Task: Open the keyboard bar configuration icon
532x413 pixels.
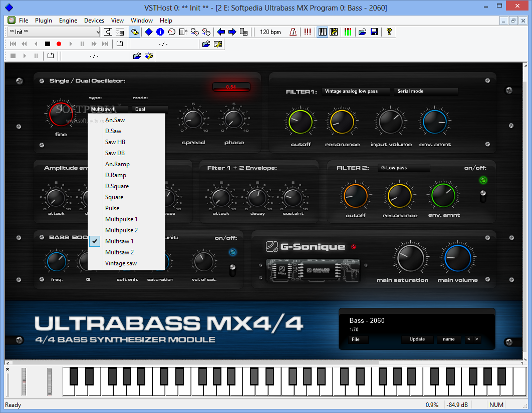Action: (334, 32)
